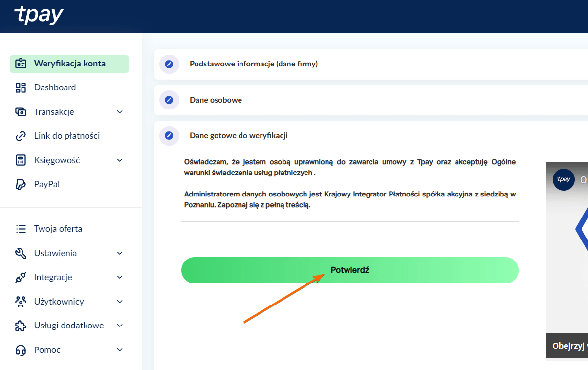This screenshot has height=370, width=588.
Task: Click the Ustawienia wrench icon
Action: 21,253
